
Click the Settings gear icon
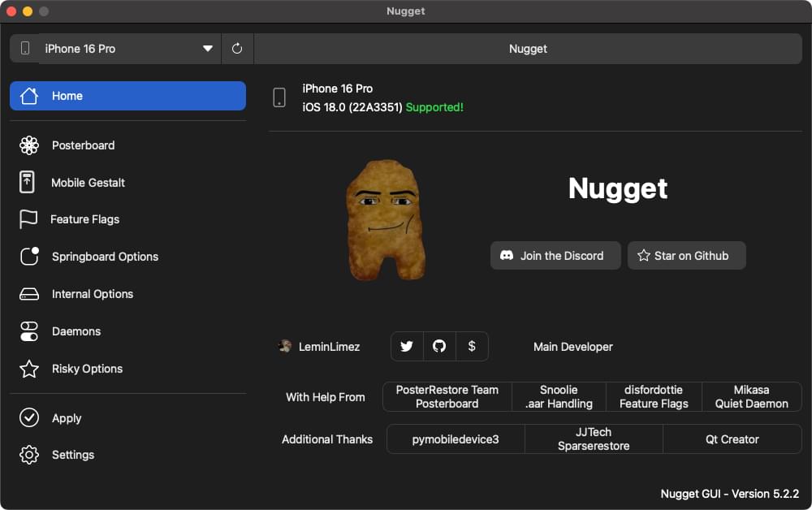pyautogui.click(x=29, y=455)
